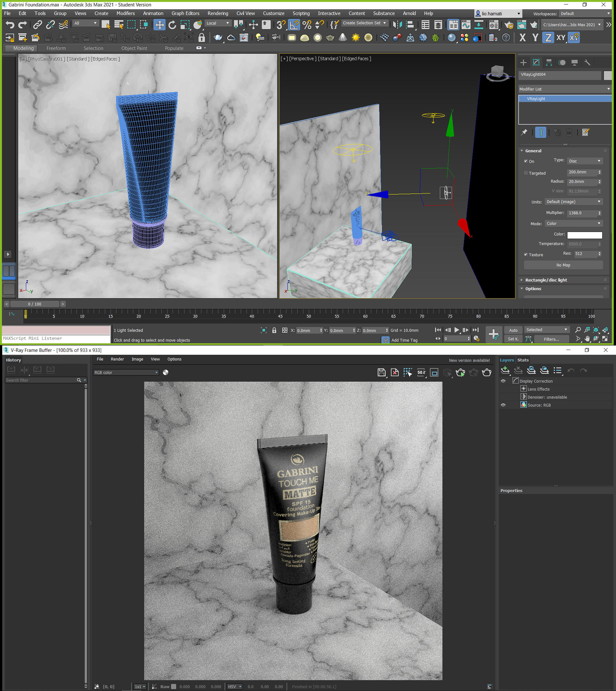Play the animation timeline
The image size is (616, 691).
click(456, 330)
